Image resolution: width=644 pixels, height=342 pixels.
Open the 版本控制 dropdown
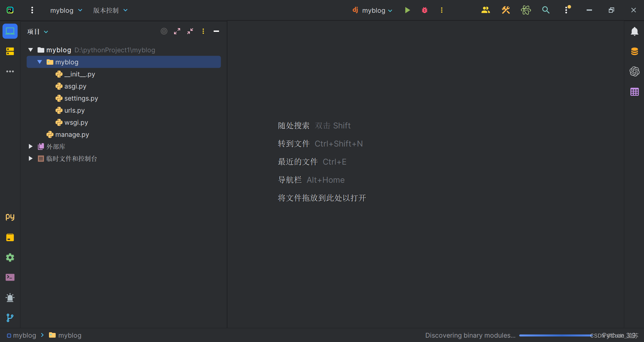[x=110, y=10]
